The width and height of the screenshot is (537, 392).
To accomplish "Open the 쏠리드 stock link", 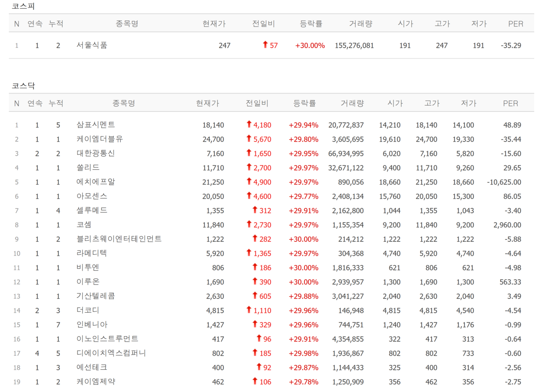I will [x=88, y=168].
